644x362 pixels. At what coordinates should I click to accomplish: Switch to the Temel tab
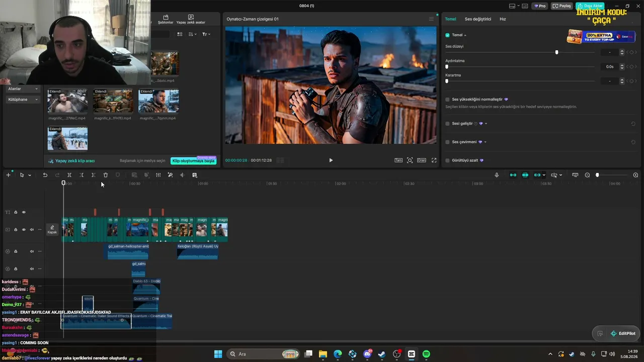pyautogui.click(x=450, y=19)
